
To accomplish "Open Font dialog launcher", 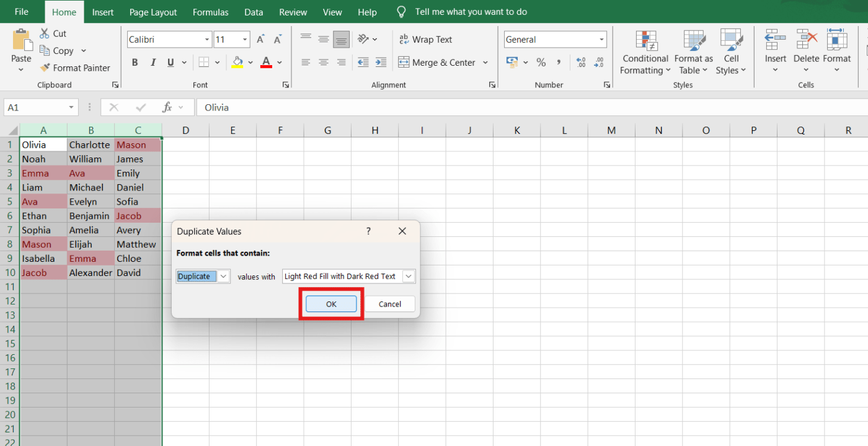I will (286, 85).
